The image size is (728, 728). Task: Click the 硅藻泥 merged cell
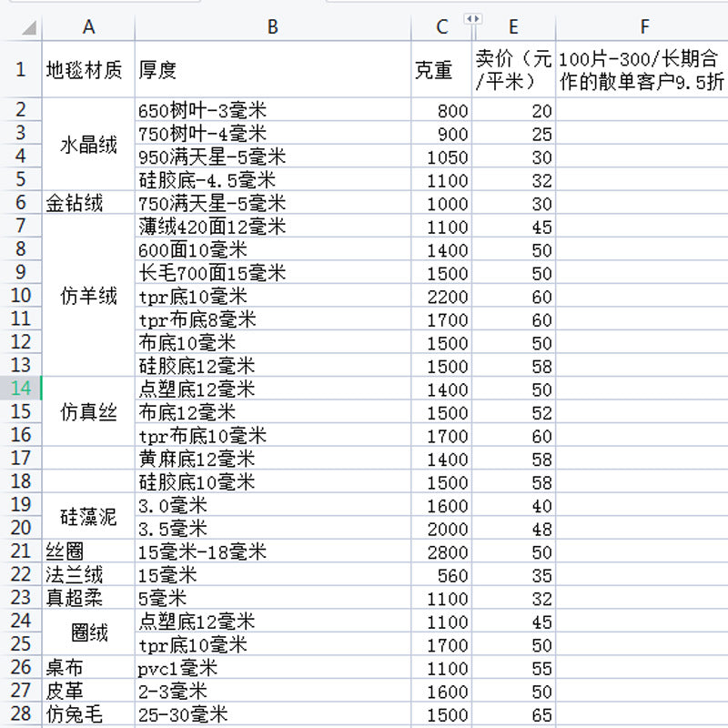(88, 516)
